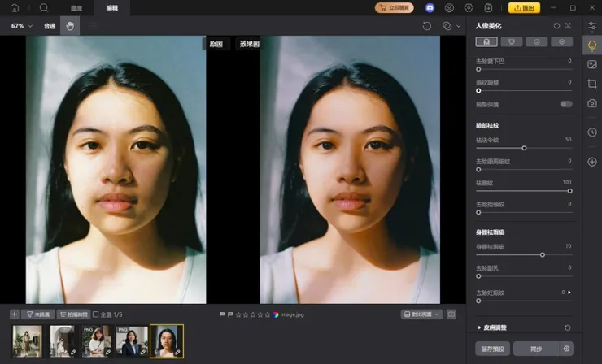Click the 同步 sync button

pos(536,349)
